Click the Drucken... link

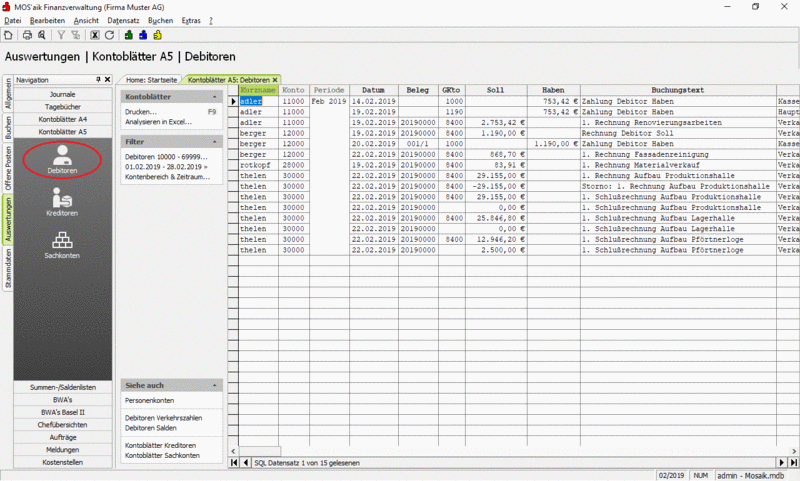click(x=141, y=112)
